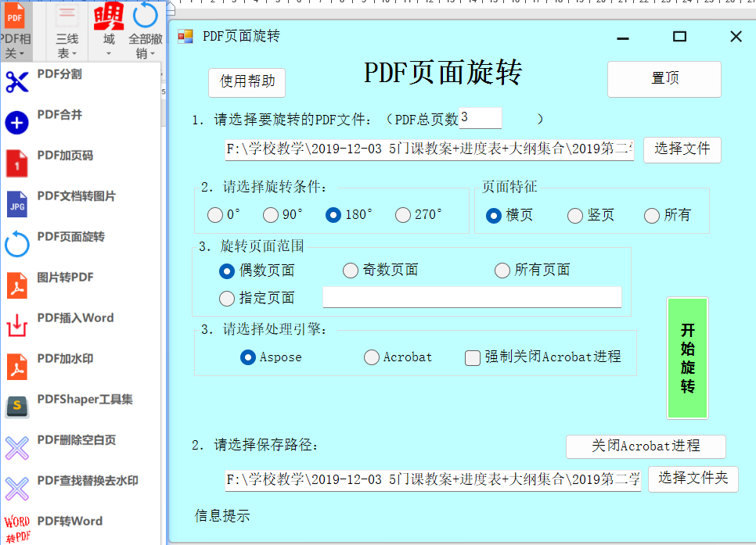Image resolution: width=756 pixels, height=545 pixels.
Task: Click the PDF加页码 red page icon
Action: (17, 163)
